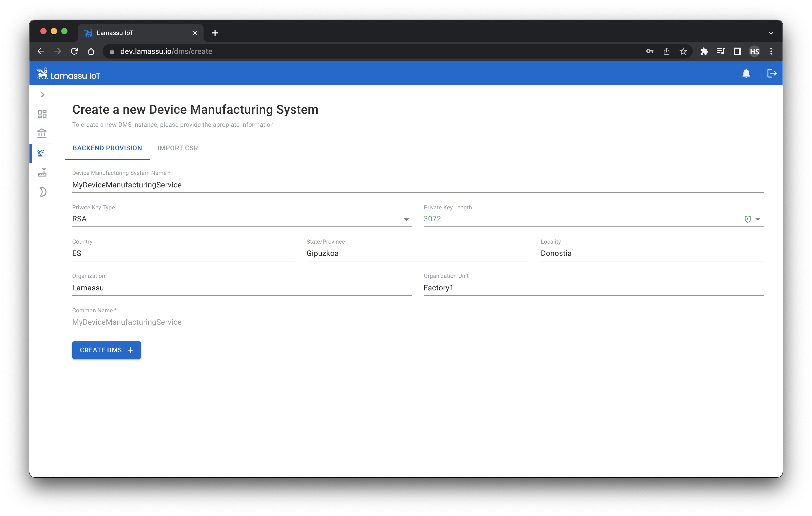The image size is (812, 516).
Task: Click CREATE DMS button
Action: [106, 350]
